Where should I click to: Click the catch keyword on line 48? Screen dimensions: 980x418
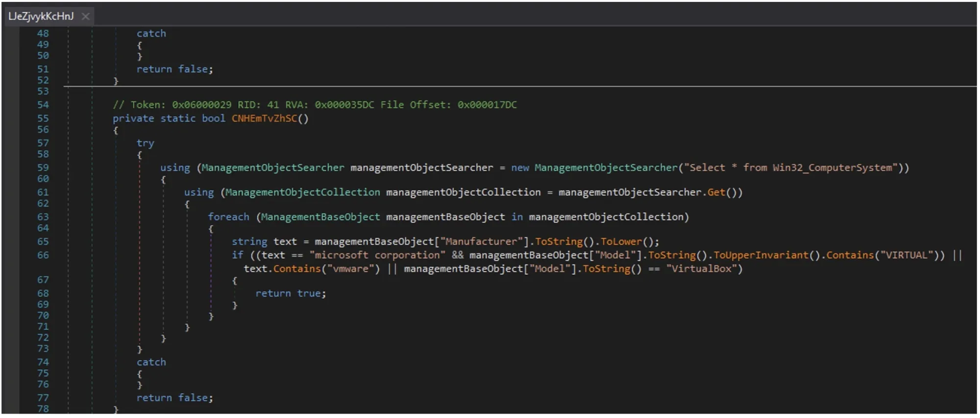click(x=151, y=33)
